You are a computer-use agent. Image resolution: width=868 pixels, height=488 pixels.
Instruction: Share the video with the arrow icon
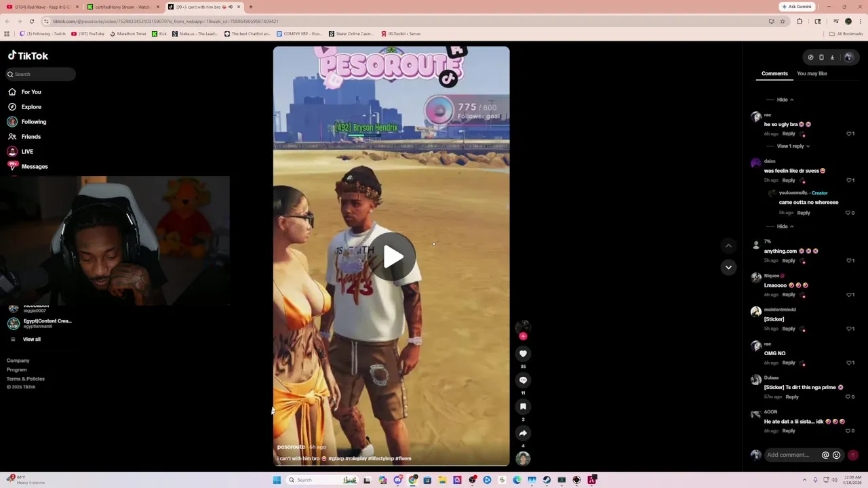pyautogui.click(x=523, y=433)
